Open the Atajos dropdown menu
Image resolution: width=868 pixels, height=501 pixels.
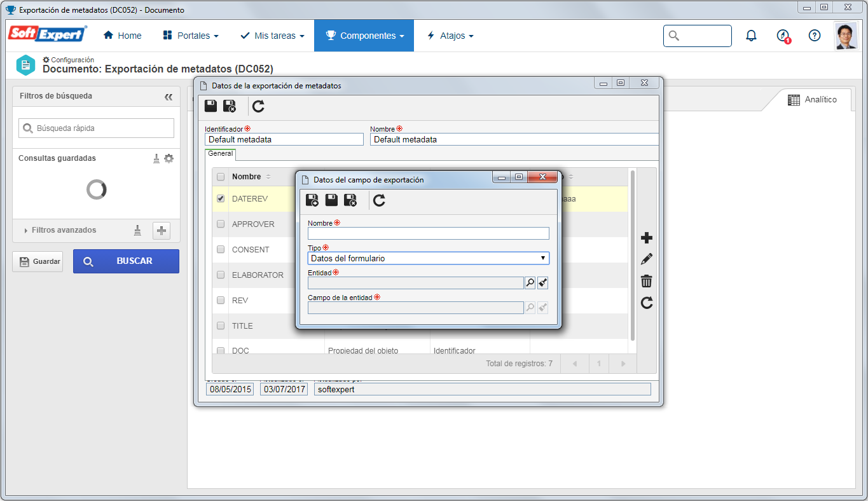(450, 36)
